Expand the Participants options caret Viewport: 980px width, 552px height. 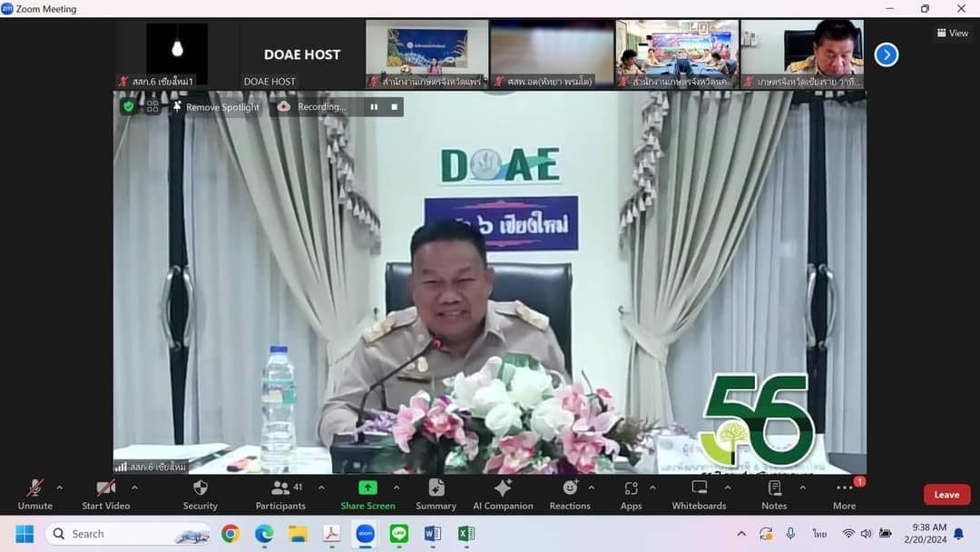coord(321,488)
